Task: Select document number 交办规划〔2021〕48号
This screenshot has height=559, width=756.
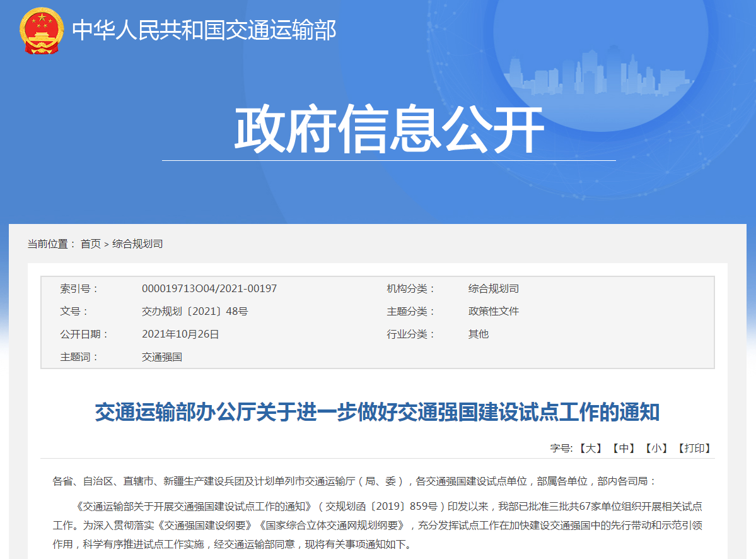Action: (195, 312)
